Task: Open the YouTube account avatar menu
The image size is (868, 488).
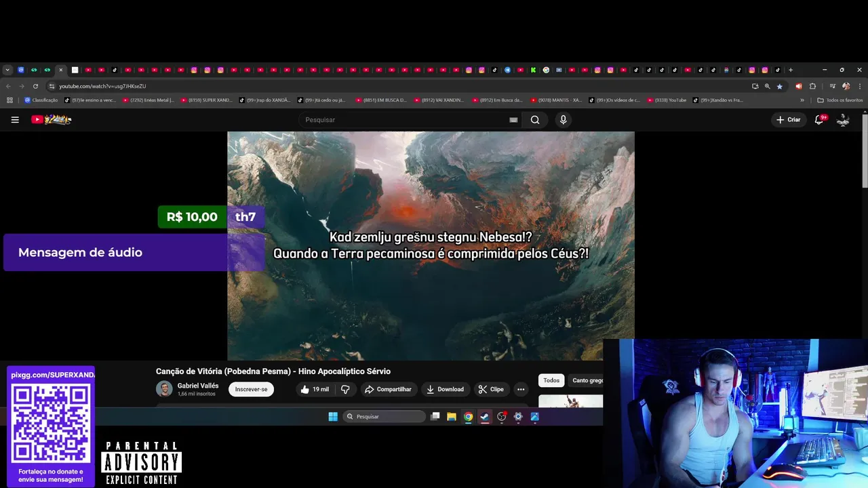Action: [x=843, y=120]
